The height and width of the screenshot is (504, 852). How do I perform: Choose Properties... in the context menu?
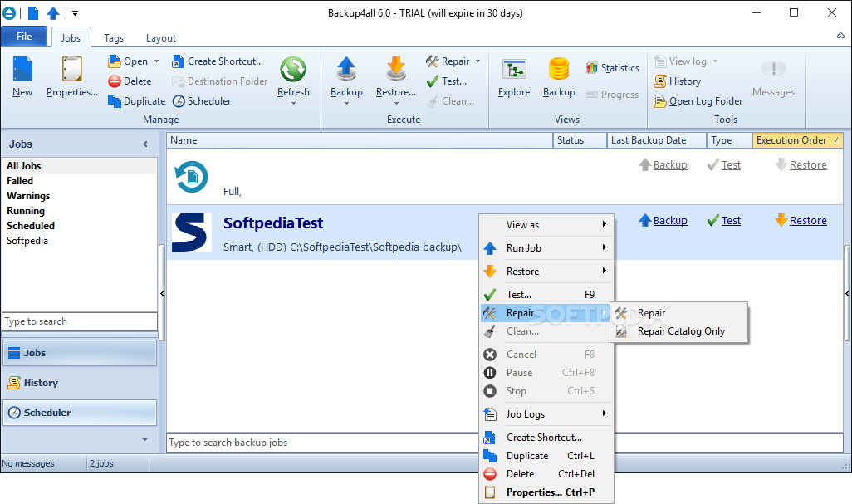tap(546, 492)
